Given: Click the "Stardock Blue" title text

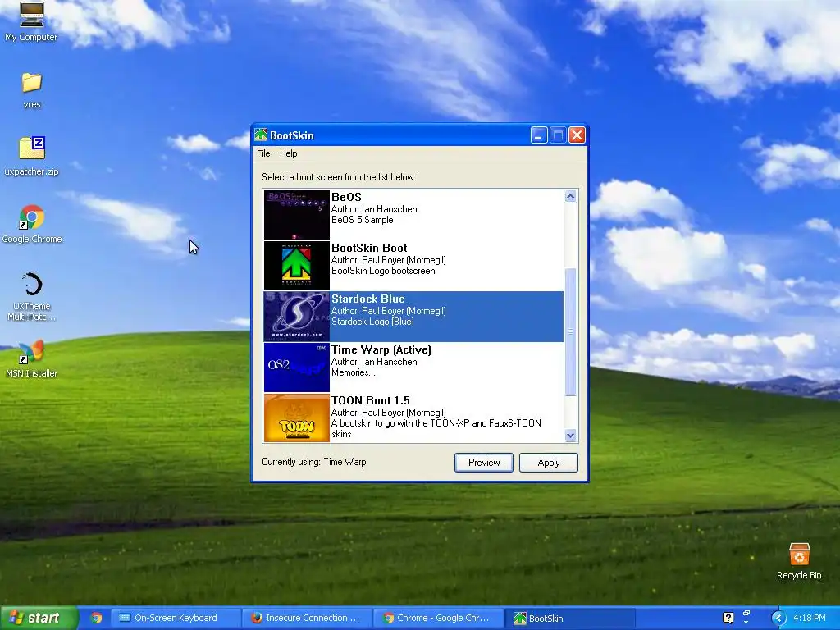Looking at the screenshot, I should [368, 299].
